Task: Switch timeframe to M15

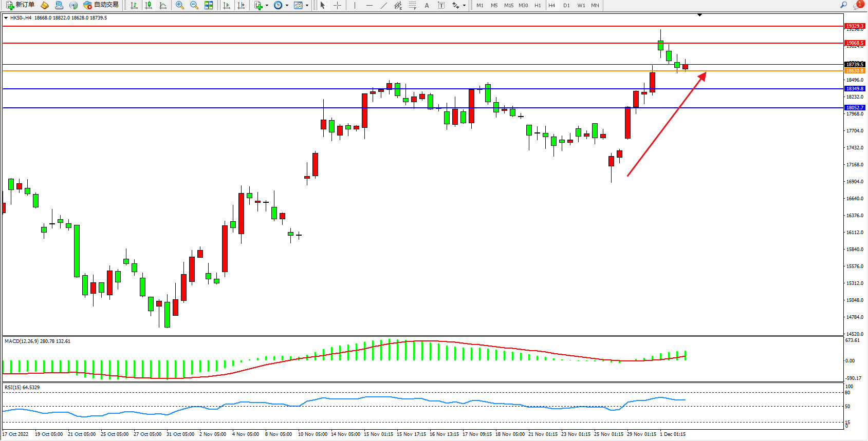Action: coord(509,5)
